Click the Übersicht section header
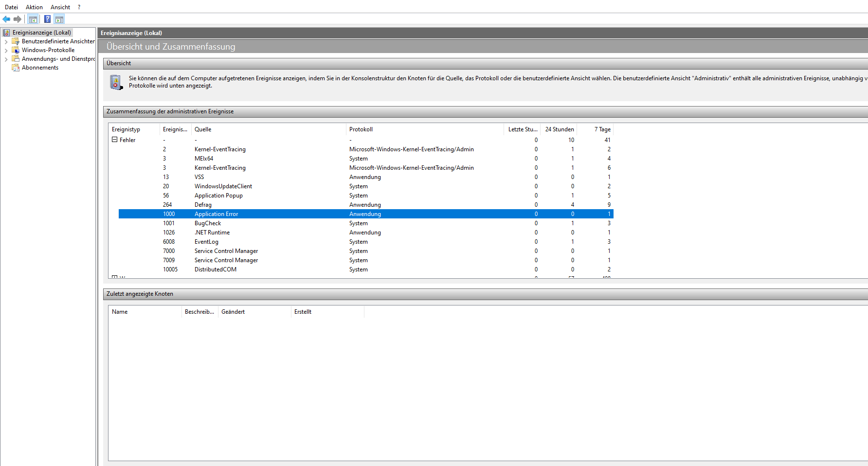This screenshot has width=868, height=466. pos(486,63)
